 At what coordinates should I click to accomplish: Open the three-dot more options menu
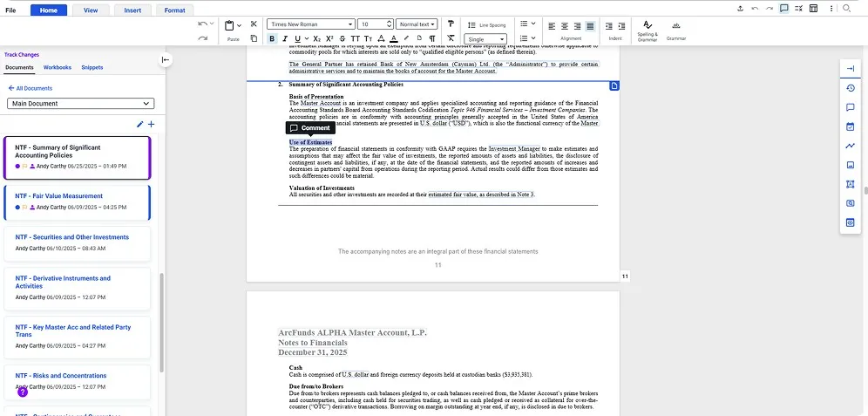tap(831, 9)
